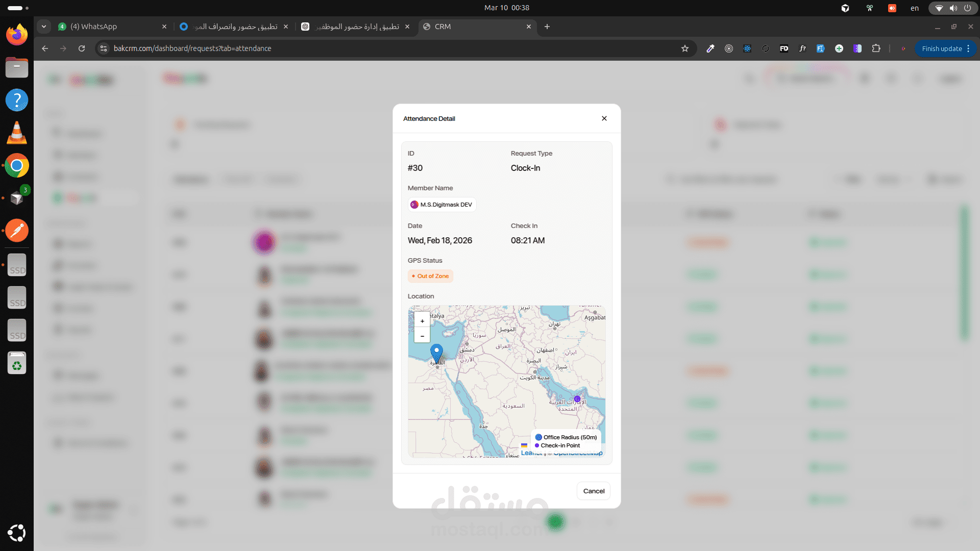Click the blue map pin marker
Image resolution: width=980 pixels, height=551 pixels.
(436, 353)
